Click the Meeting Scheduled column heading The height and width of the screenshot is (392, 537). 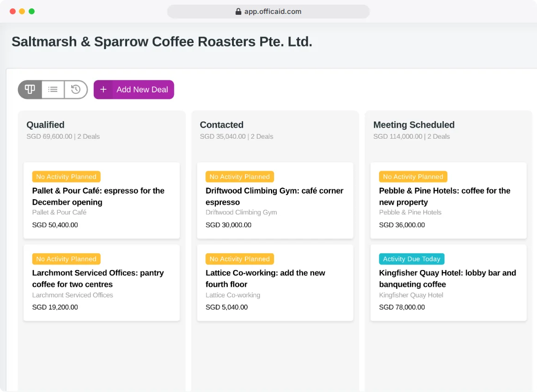tap(414, 125)
